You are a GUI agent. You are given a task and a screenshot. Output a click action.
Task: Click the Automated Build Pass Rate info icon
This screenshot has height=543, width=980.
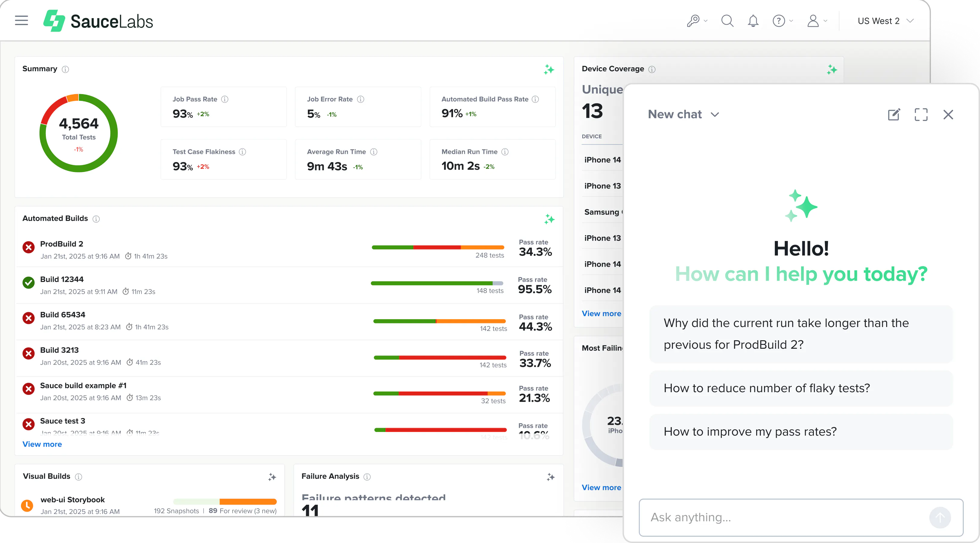pyautogui.click(x=535, y=99)
